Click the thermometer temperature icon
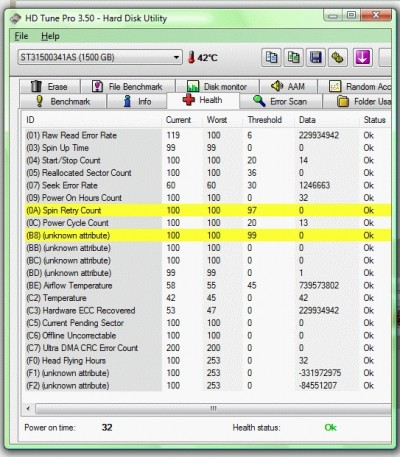The image size is (400, 457). pos(191,57)
